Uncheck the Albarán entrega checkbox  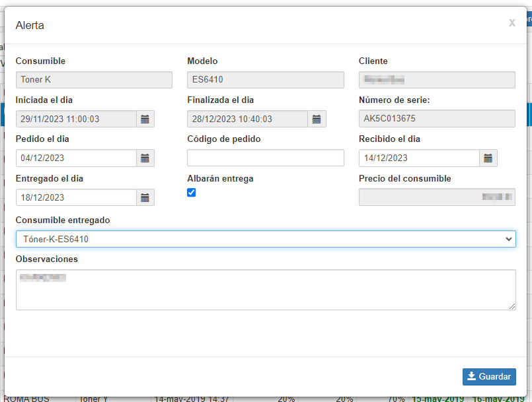click(x=192, y=193)
